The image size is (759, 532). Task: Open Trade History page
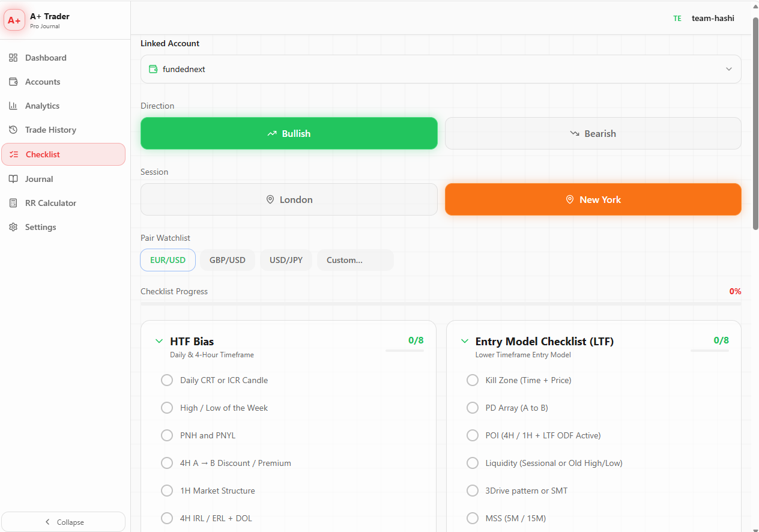[63, 130]
